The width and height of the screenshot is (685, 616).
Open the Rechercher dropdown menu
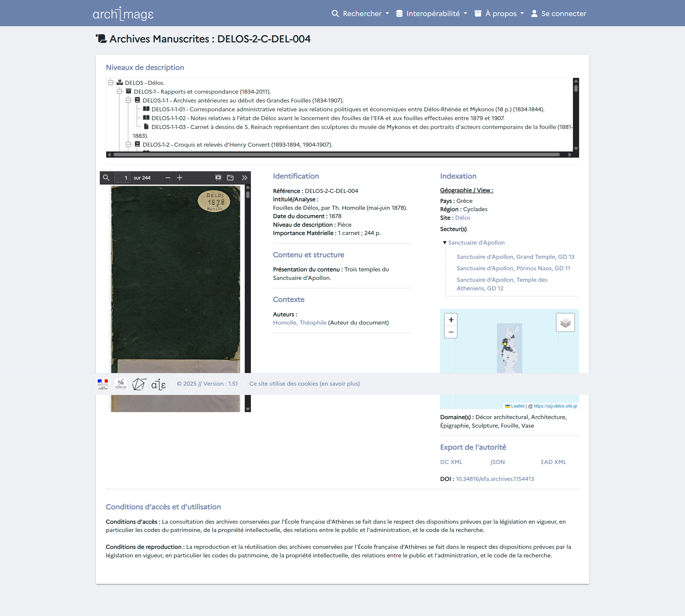pyautogui.click(x=361, y=14)
